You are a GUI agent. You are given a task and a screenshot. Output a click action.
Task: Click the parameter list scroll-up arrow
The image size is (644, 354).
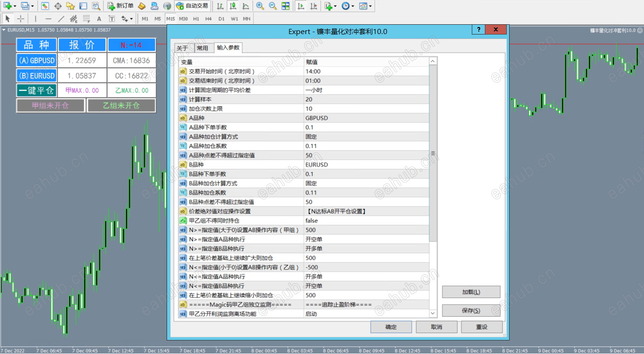[433, 62]
